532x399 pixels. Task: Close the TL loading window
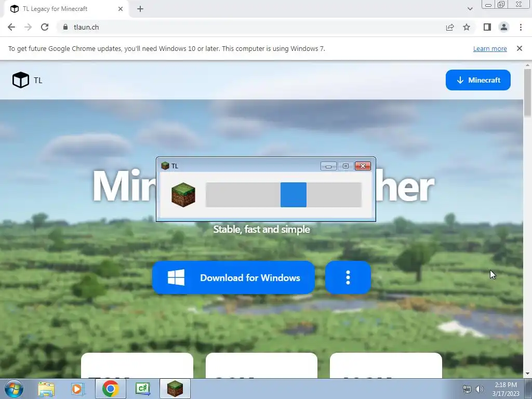(x=363, y=166)
